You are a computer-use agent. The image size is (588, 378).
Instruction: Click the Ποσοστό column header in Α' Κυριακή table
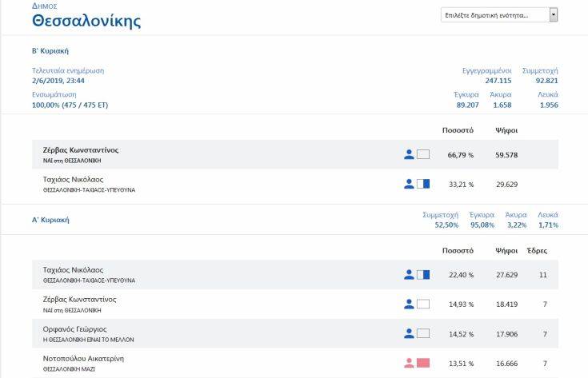pyautogui.click(x=458, y=250)
